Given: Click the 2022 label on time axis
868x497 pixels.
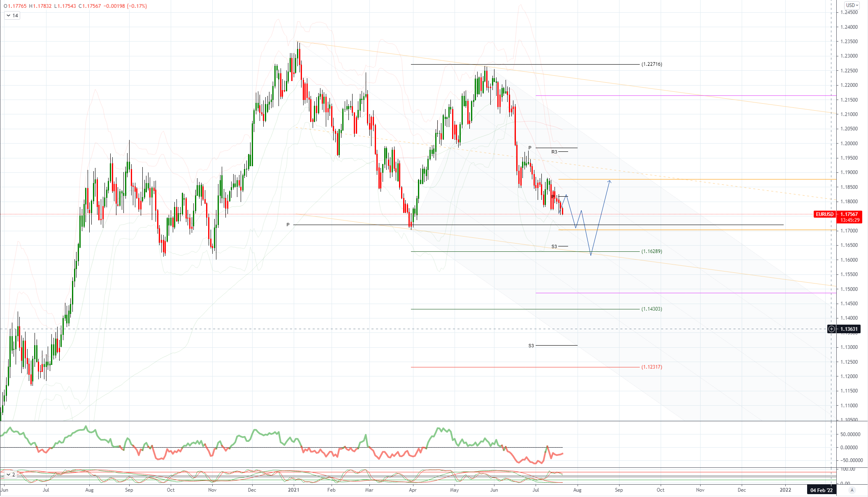Looking at the screenshot, I should click(x=785, y=490).
